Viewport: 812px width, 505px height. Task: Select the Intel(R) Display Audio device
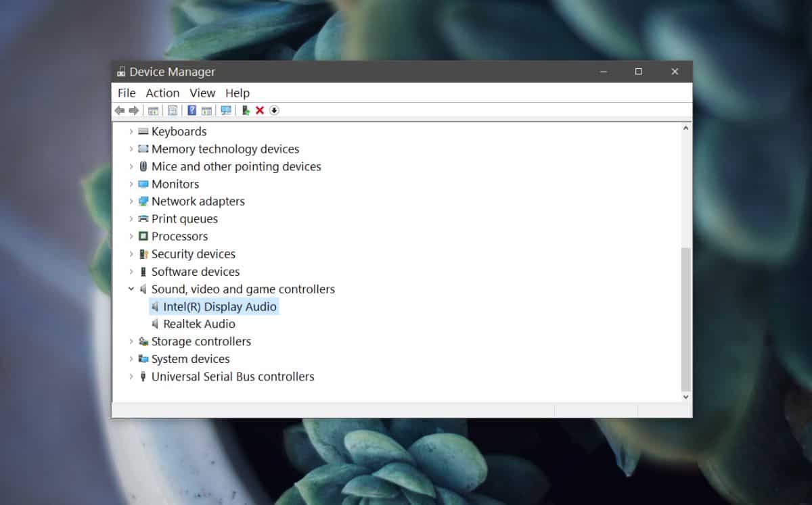220,307
